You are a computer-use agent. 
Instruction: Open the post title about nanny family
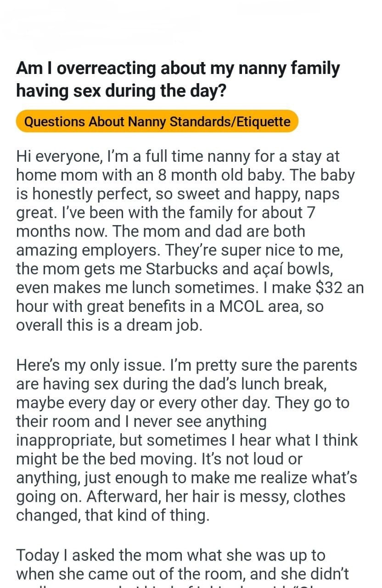178,78
